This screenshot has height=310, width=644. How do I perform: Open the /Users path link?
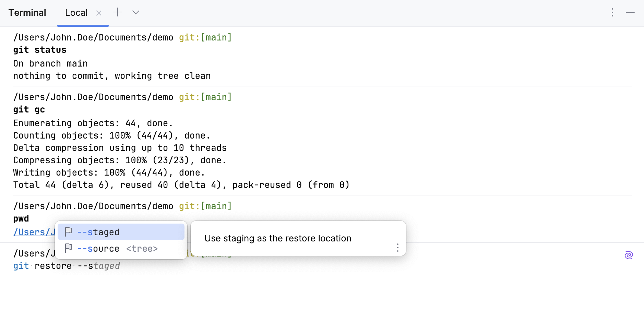click(34, 232)
